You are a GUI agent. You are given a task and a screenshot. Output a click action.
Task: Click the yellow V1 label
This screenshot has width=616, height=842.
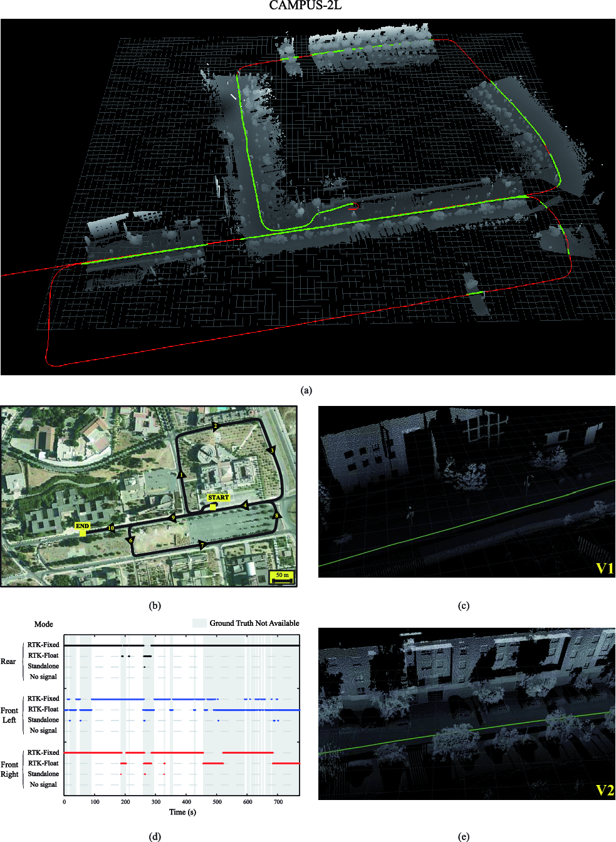click(604, 568)
